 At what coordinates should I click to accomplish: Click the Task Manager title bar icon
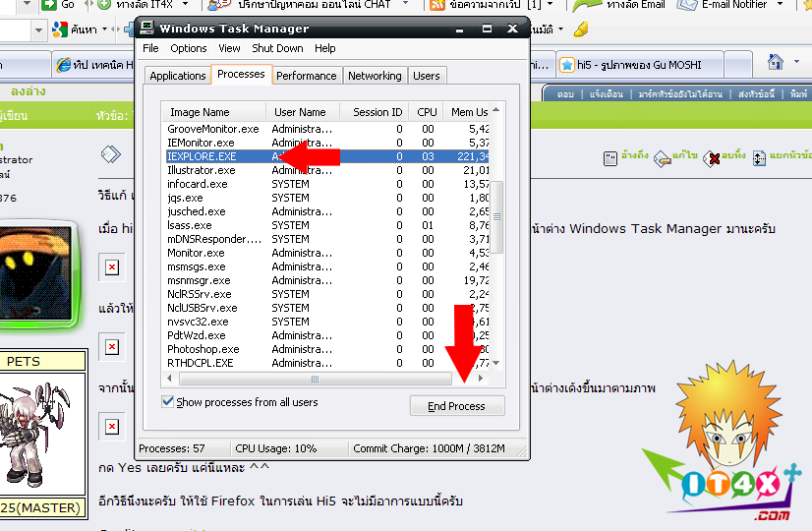click(x=146, y=29)
